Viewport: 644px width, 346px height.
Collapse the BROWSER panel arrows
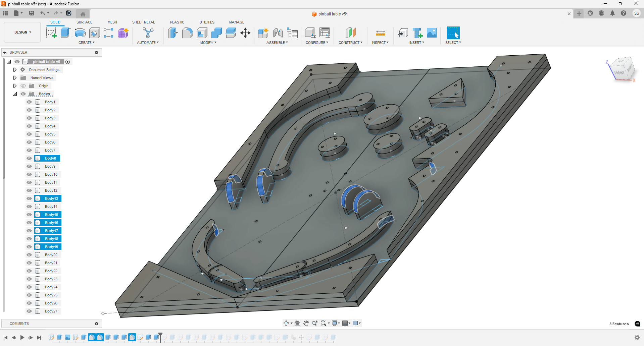click(5, 52)
